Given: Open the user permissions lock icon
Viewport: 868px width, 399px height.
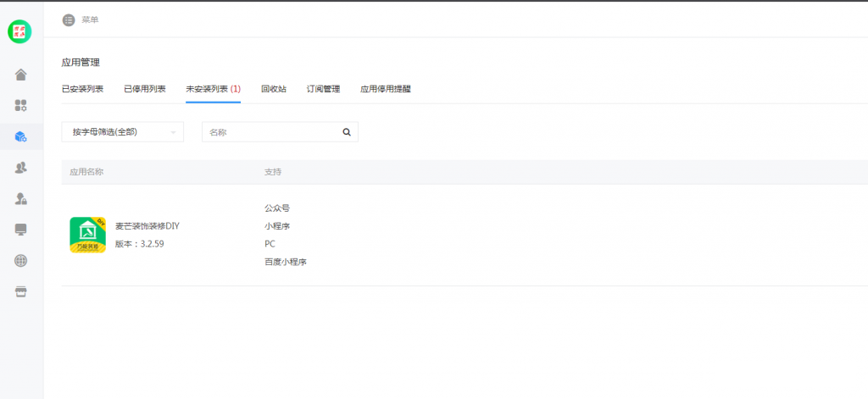Looking at the screenshot, I should [x=21, y=198].
